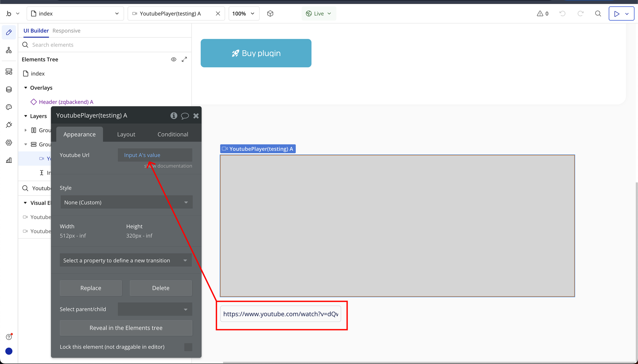Click the YouTube URL input field on canvas
This screenshot has width=638, height=364.
[x=280, y=314]
